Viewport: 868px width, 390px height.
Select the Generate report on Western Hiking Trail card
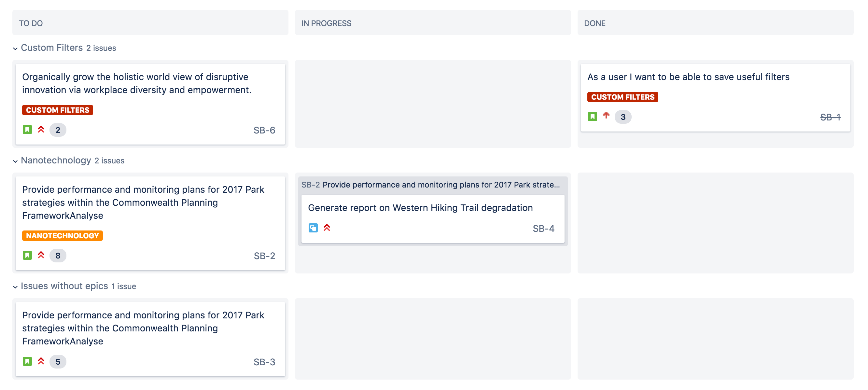tap(433, 218)
